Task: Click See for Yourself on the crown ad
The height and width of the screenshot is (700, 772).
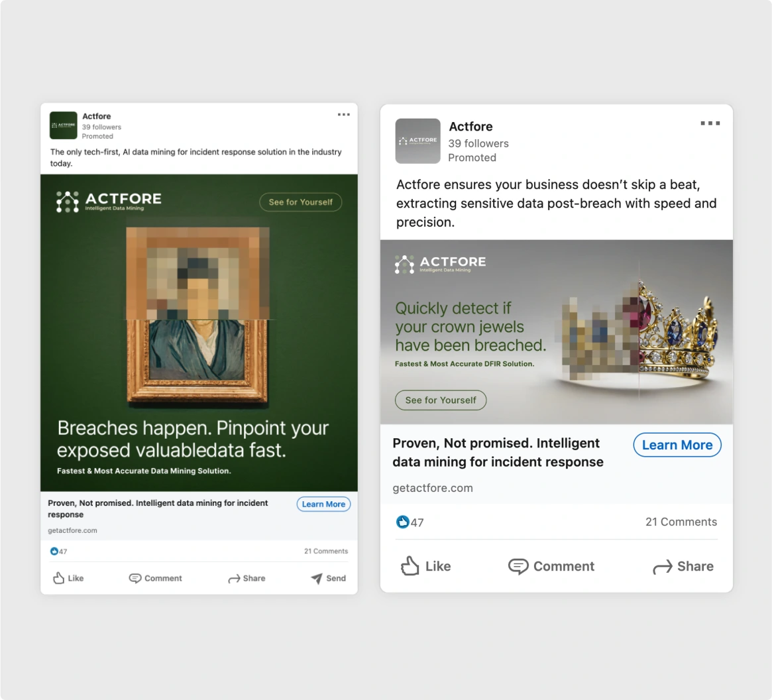Action: coord(441,400)
